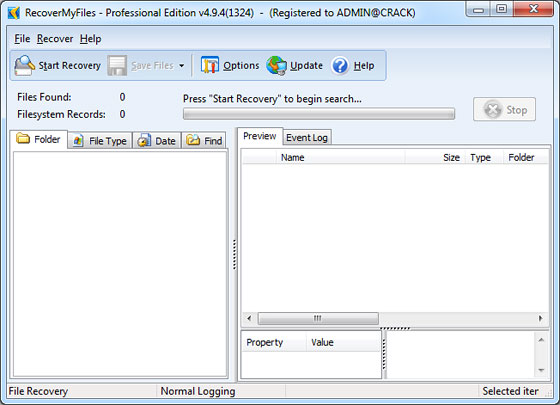Sort by the Folder column header
The width and height of the screenshot is (560, 405).
(x=526, y=158)
